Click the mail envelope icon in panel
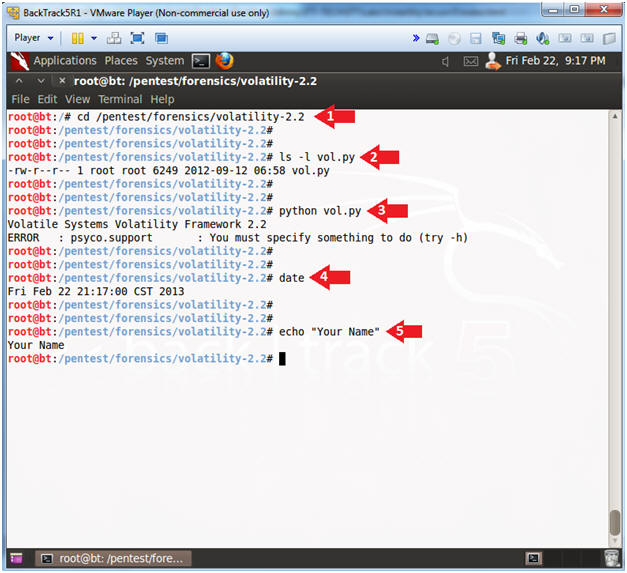 [x=471, y=62]
